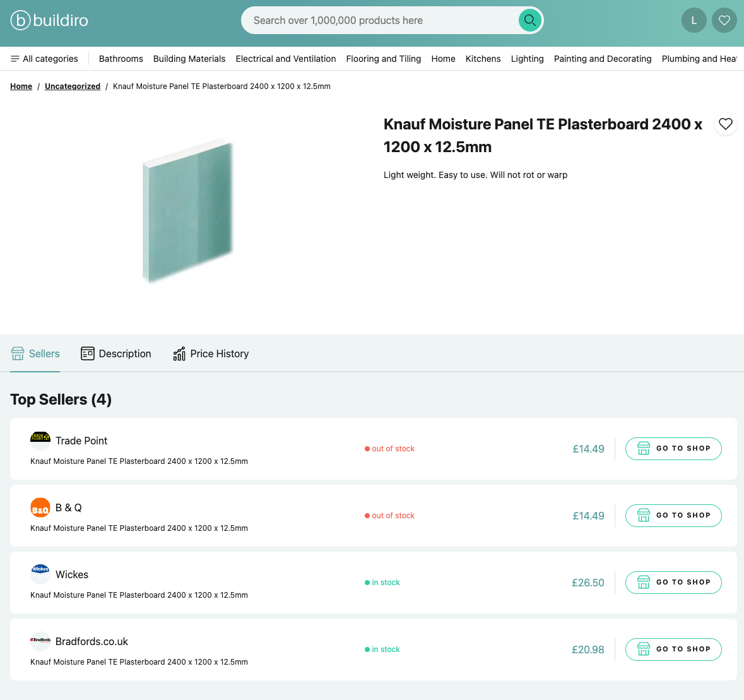Click Trade Point's £14.49 price
This screenshot has height=700, width=744.
click(588, 449)
